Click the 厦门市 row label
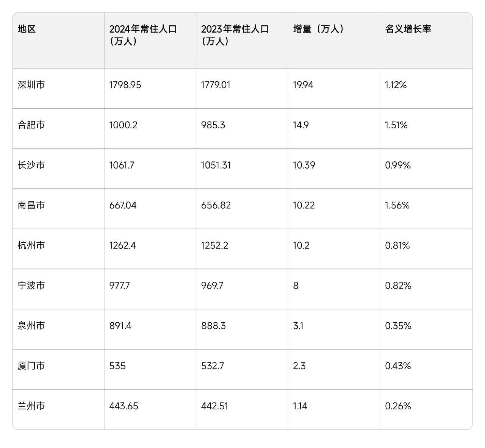 [x=31, y=366]
